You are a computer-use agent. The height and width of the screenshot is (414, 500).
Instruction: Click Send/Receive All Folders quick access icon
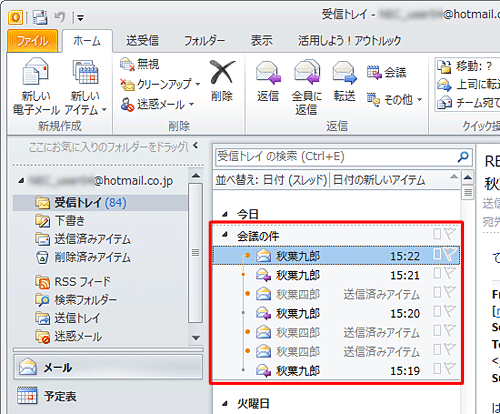coord(40,17)
